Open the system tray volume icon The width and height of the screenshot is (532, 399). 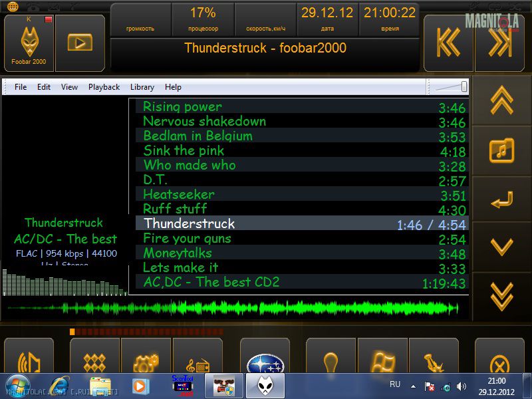point(462,386)
